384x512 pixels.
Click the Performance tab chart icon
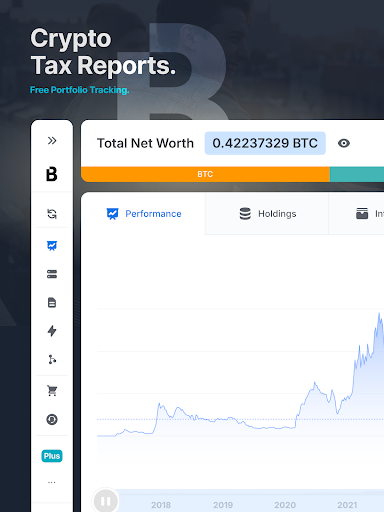pyautogui.click(x=112, y=214)
